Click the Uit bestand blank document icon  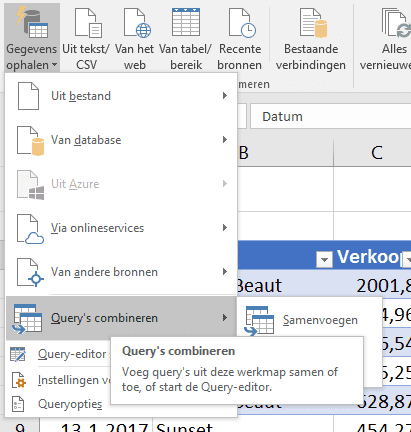point(28,96)
